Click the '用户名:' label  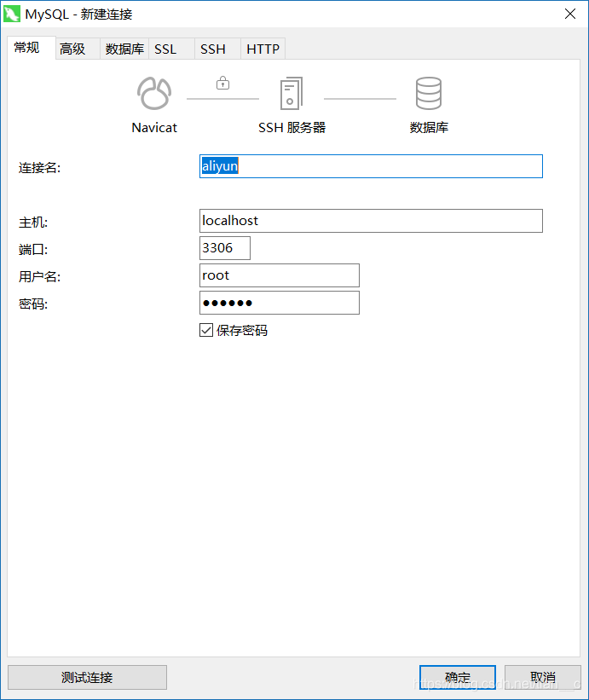pyautogui.click(x=39, y=277)
